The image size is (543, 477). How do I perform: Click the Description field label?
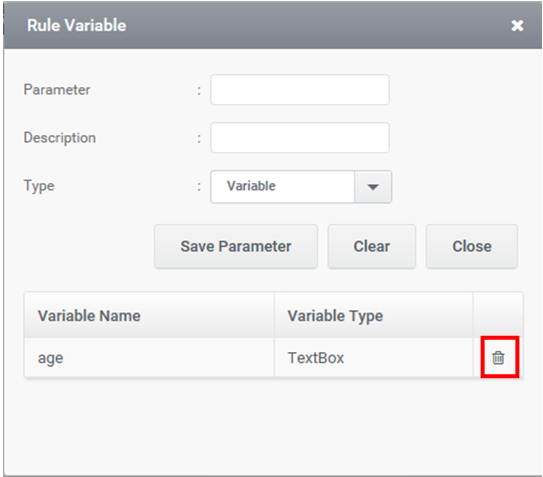pos(60,138)
